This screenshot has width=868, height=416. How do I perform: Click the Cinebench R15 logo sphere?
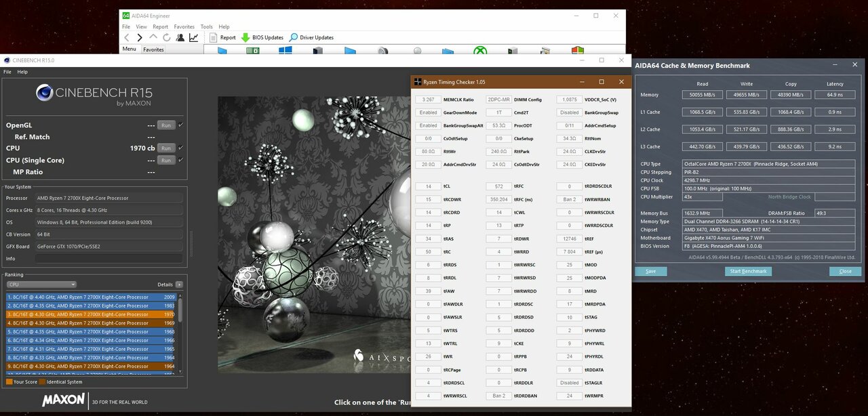(45, 92)
